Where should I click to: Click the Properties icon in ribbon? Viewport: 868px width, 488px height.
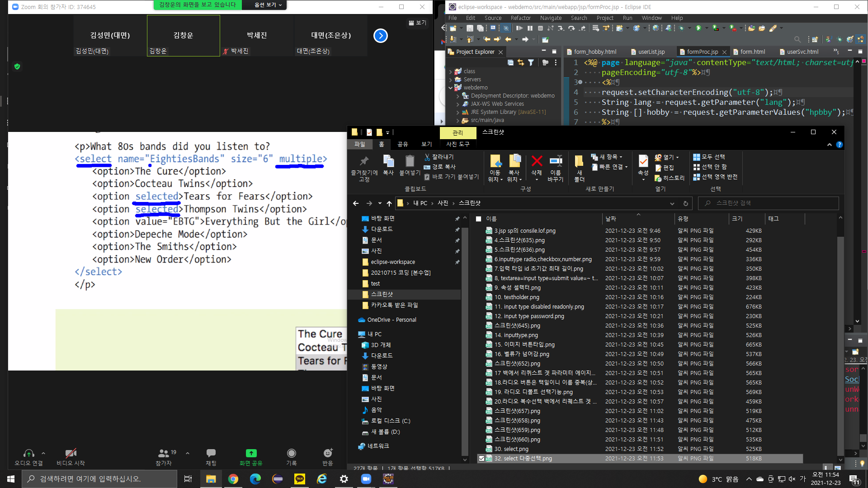pos(643,162)
